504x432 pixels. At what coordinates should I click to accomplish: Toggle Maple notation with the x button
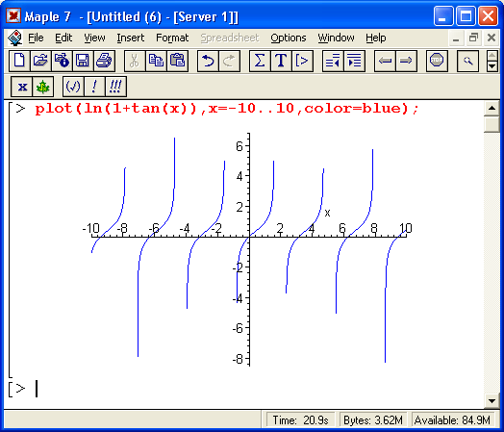click(22, 87)
